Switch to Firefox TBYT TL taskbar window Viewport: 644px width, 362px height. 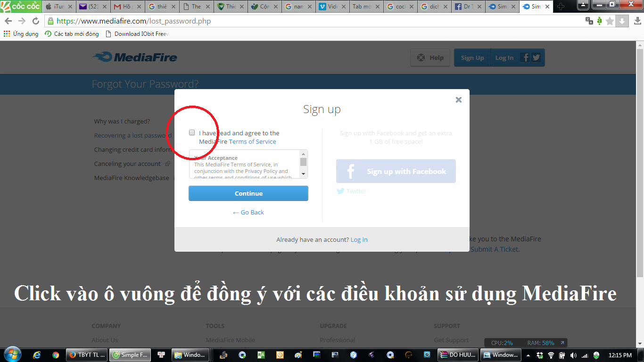click(x=86, y=355)
